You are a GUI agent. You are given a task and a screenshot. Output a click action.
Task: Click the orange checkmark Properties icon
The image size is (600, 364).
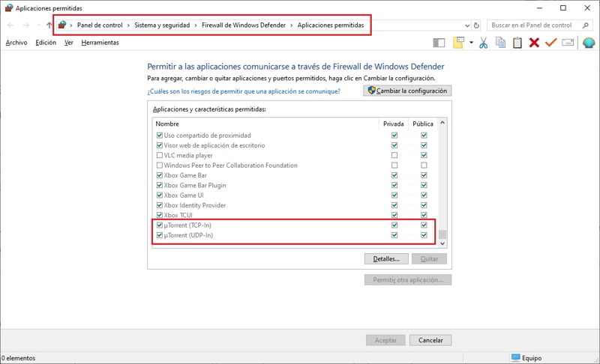(550, 43)
